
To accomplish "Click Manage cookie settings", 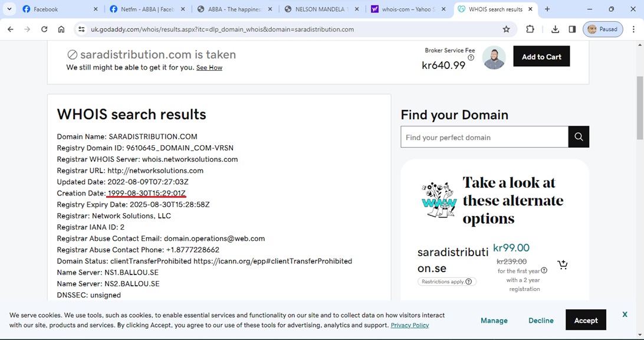I will pyautogui.click(x=494, y=321).
